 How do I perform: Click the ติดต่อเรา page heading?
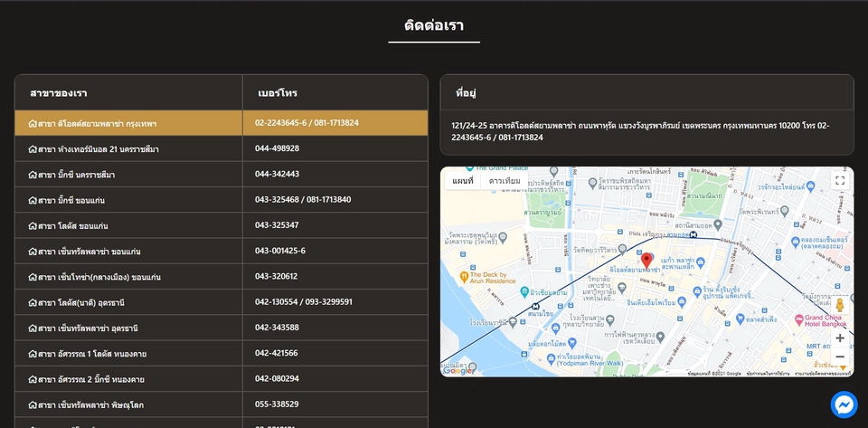(434, 25)
